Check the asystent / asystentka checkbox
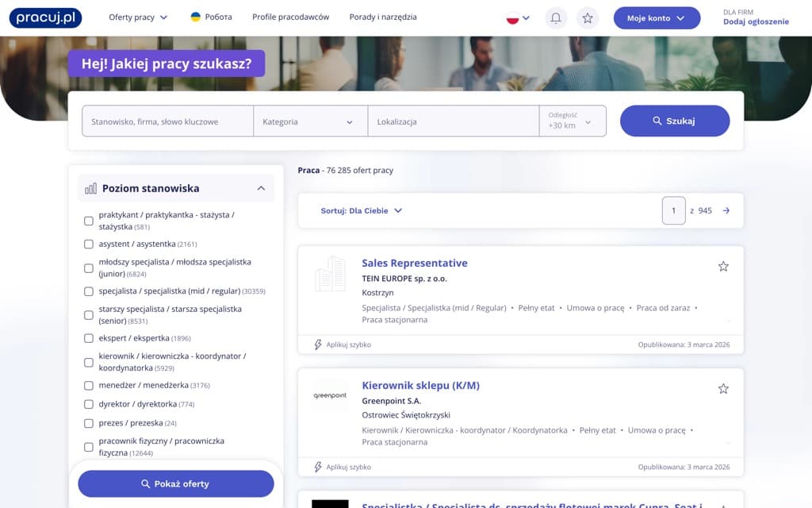This screenshot has width=812, height=508. [88, 244]
